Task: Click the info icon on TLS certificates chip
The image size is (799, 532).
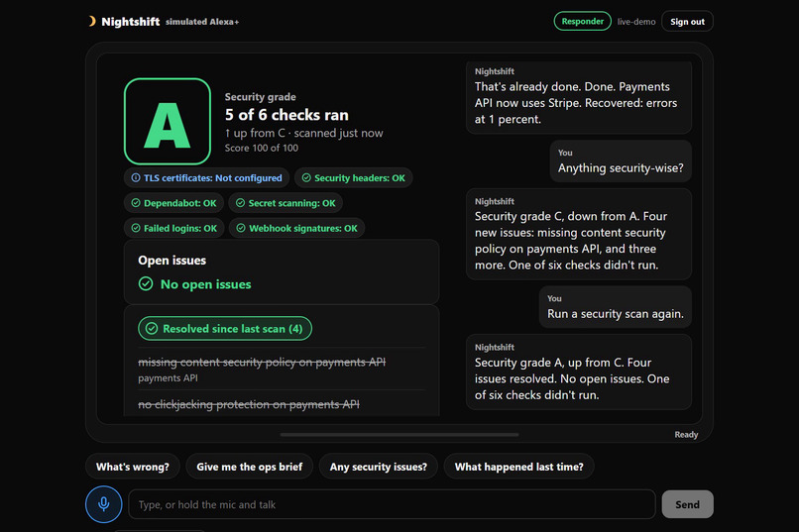Action: 136,177
